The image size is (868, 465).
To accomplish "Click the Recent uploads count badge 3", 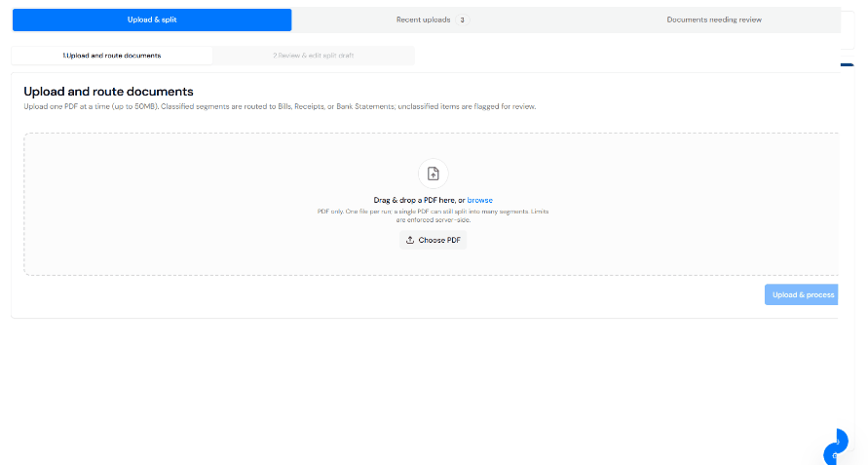I will tap(462, 19).
